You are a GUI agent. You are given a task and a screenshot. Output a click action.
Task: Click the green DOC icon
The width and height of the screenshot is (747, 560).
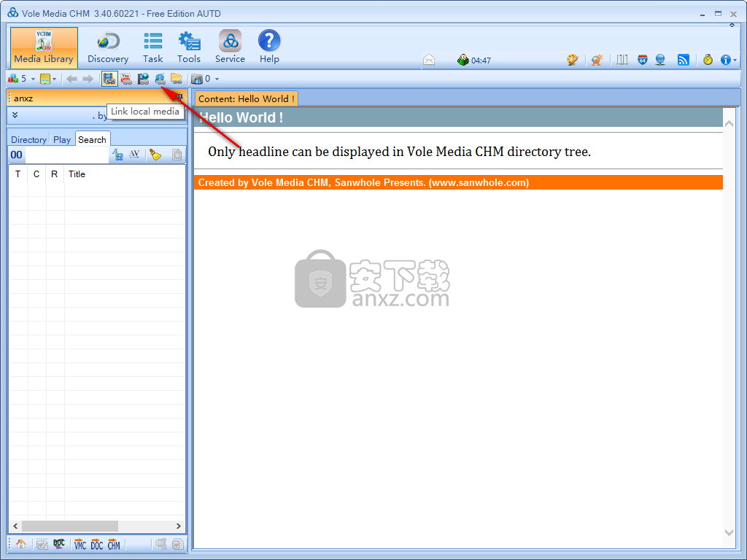tap(59, 544)
